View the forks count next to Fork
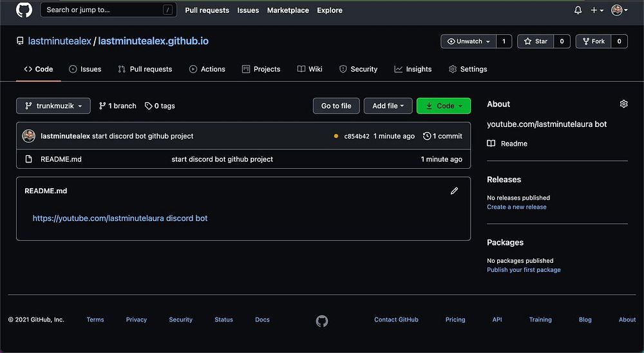 pos(620,41)
